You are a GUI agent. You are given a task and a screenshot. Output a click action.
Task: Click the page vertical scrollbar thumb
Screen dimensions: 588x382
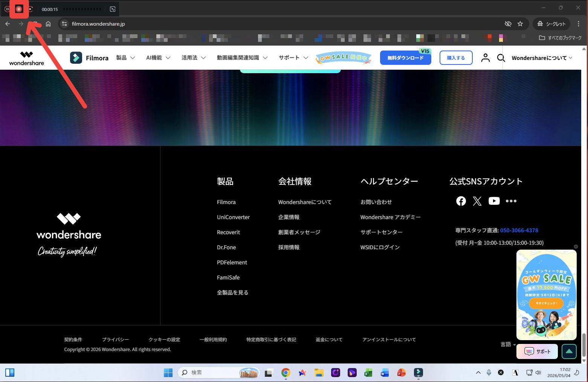(x=584, y=345)
